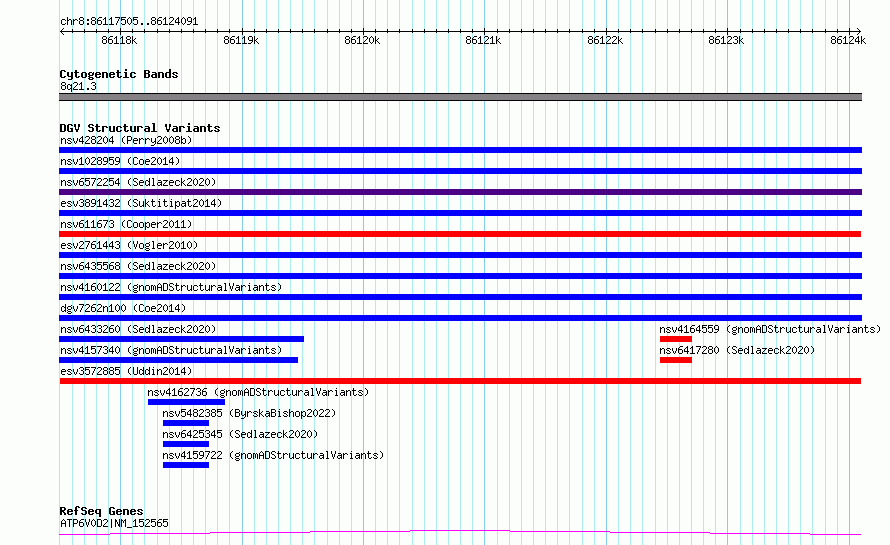Click the DGV Structural Variants track title
Image resolution: width=890 pixels, height=545 pixels.
[x=139, y=128]
